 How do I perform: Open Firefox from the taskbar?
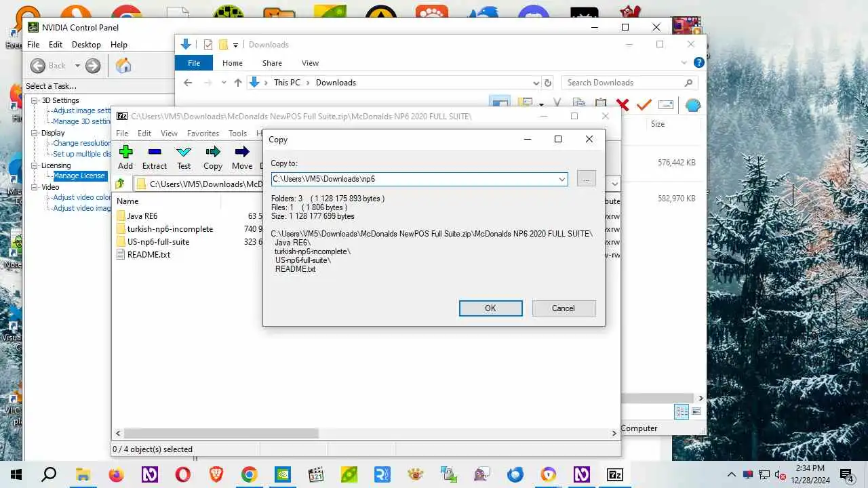116,474
